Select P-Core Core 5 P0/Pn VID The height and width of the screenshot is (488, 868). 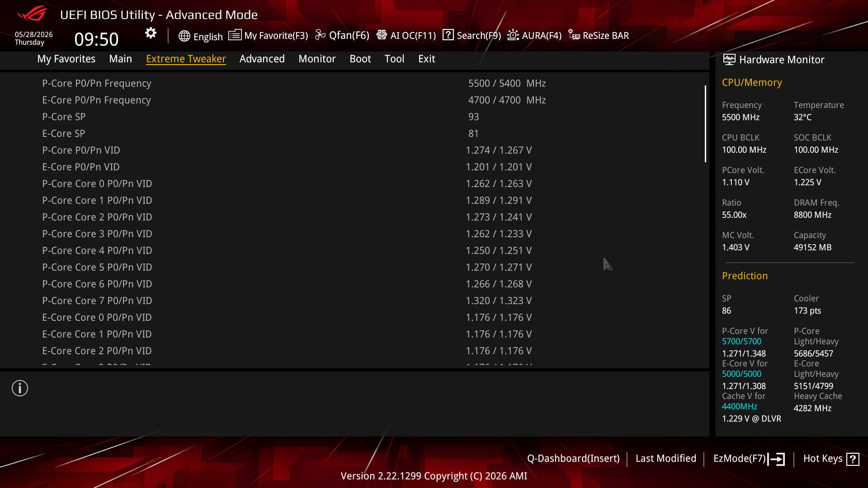tap(353, 267)
